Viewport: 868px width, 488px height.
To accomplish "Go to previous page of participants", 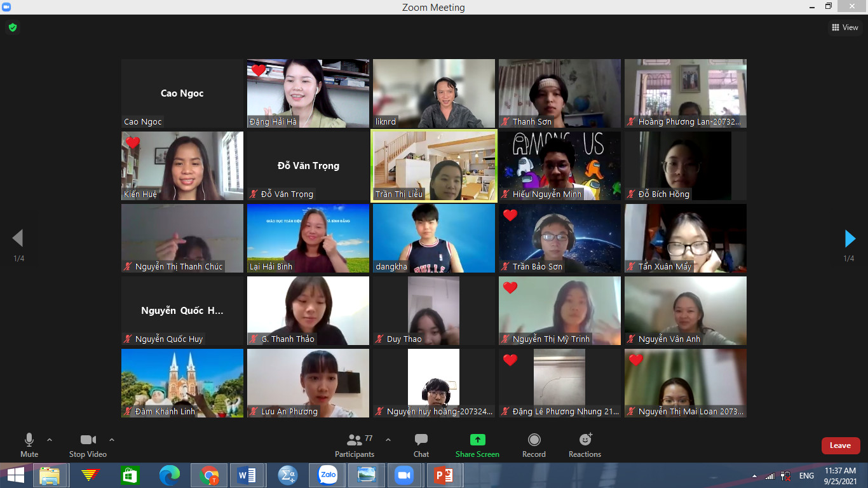I will [x=18, y=238].
